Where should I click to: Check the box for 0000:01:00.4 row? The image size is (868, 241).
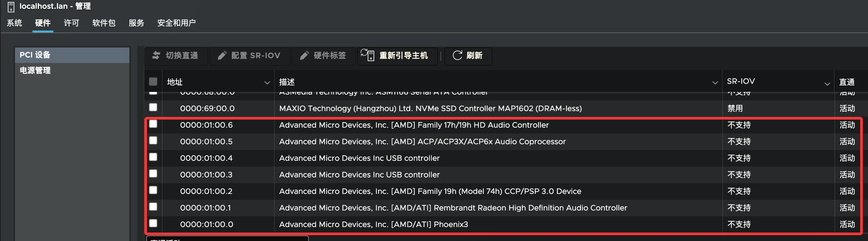tap(153, 157)
